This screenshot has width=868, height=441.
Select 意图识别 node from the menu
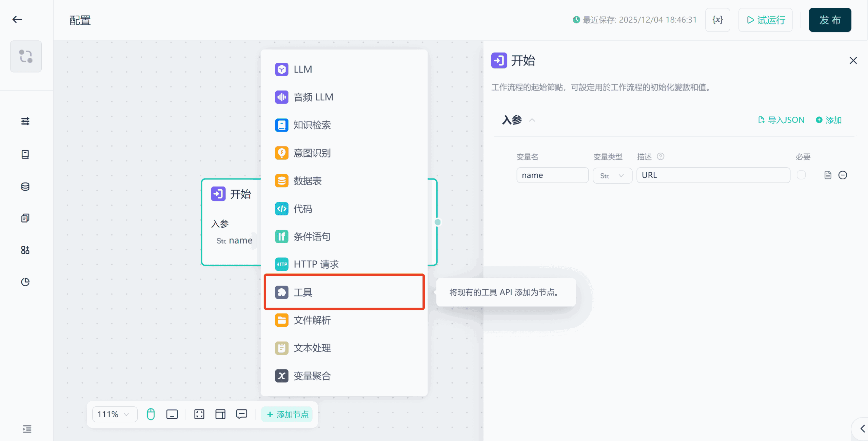tap(344, 153)
